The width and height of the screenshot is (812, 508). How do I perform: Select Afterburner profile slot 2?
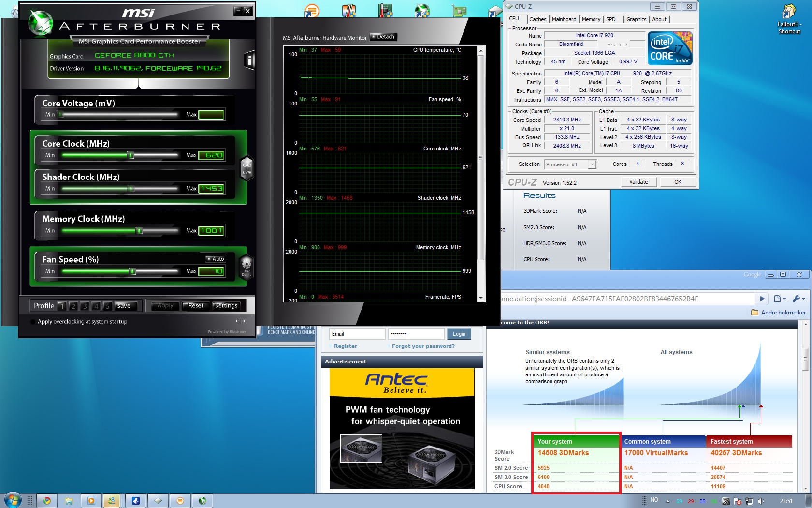tap(73, 306)
